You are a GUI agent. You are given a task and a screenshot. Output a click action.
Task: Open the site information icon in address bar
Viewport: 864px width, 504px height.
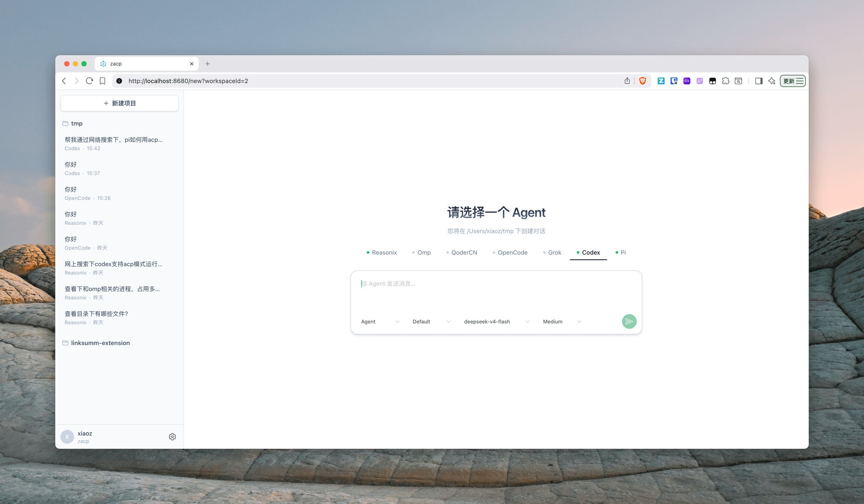(x=119, y=81)
